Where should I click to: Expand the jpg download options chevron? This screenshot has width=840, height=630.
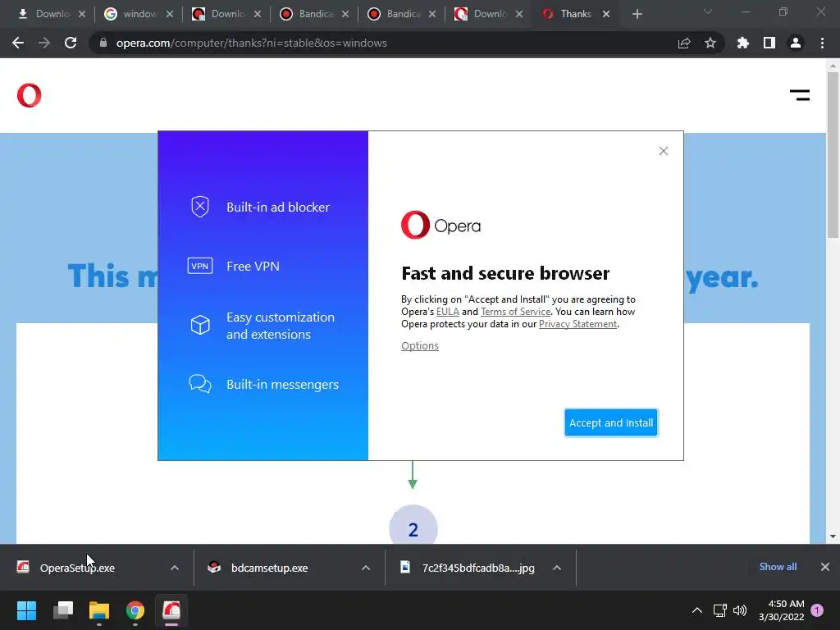(557, 568)
